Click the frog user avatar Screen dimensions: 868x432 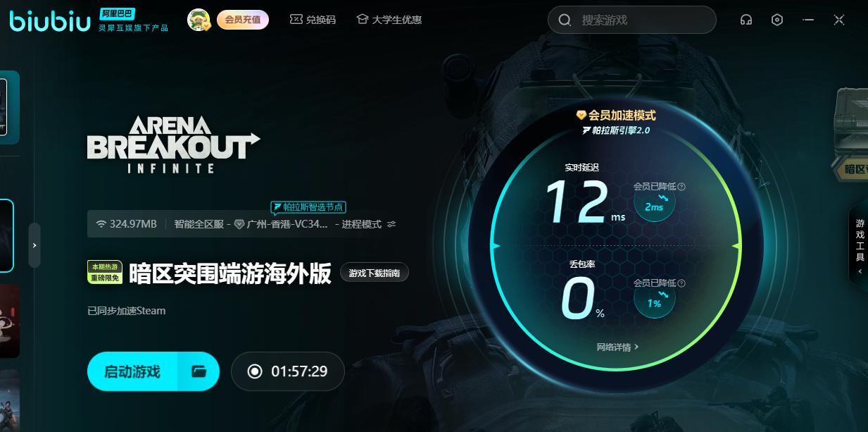point(199,20)
